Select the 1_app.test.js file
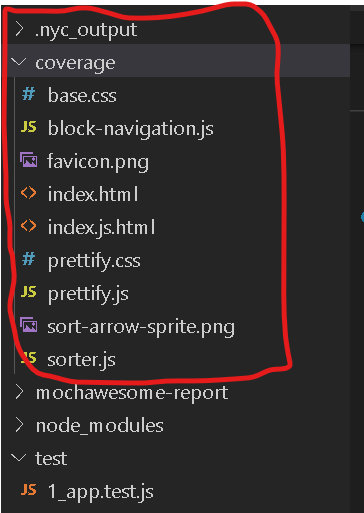This screenshot has height=513, width=364. (x=101, y=492)
